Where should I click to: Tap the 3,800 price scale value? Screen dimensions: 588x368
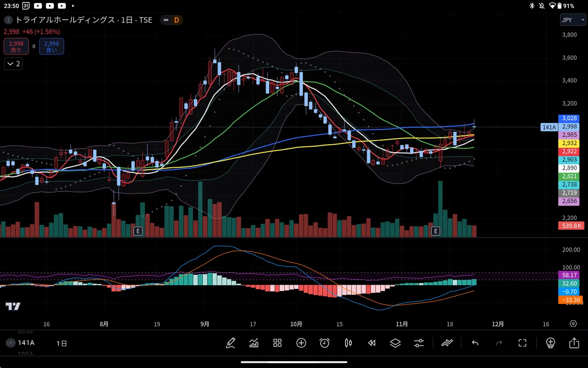click(x=569, y=35)
